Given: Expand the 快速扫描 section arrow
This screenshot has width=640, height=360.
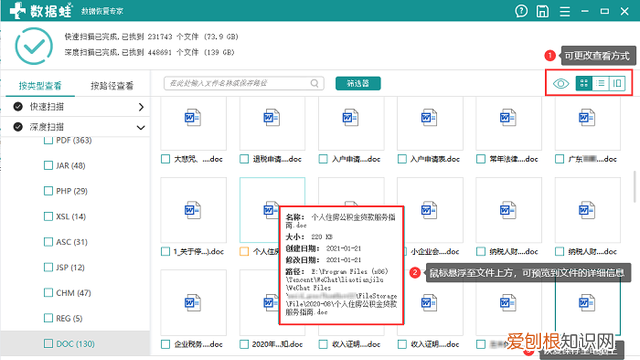Looking at the screenshot, I should [141, 107].
